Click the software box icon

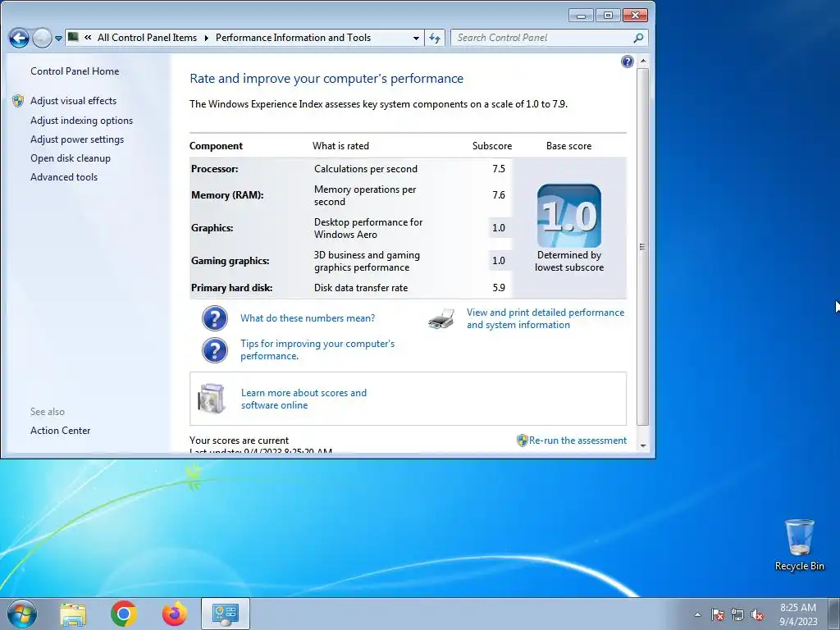(x=211, y=399)
